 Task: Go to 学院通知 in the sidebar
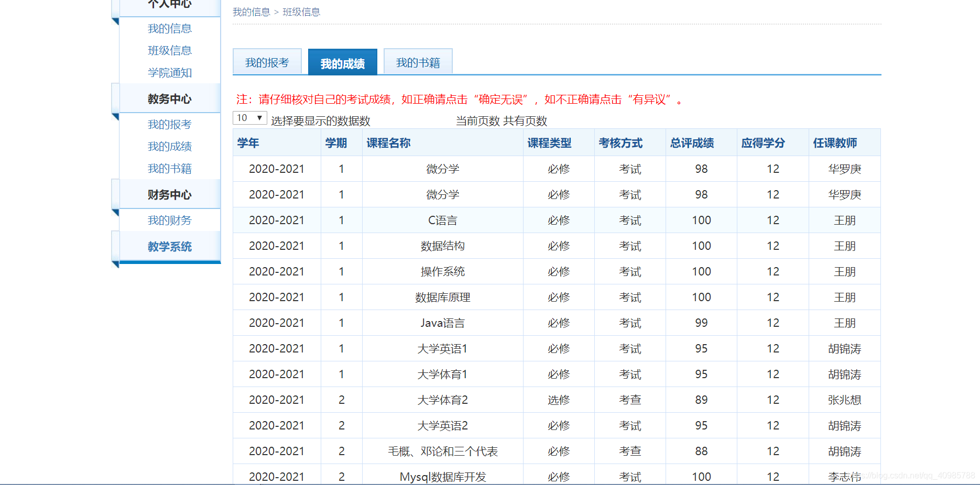pos(170,73)
